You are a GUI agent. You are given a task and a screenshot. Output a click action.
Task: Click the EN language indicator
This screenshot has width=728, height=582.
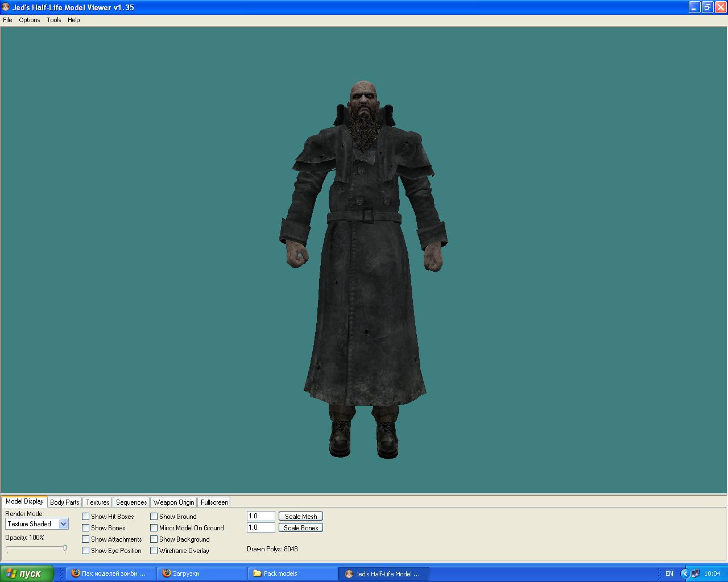[669, 573]
